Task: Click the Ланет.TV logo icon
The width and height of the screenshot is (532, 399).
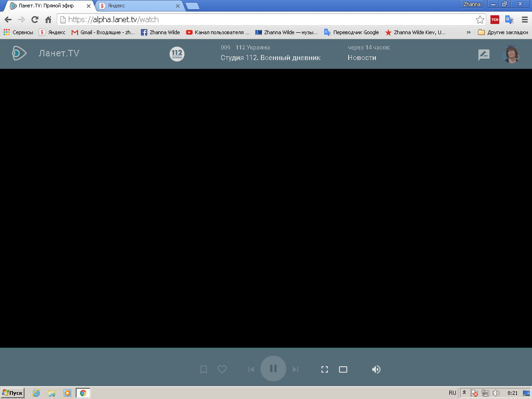Action: (19, 54)
